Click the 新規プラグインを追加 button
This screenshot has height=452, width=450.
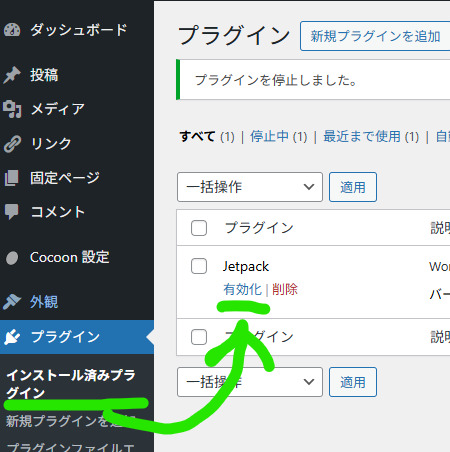pos(375,36)
